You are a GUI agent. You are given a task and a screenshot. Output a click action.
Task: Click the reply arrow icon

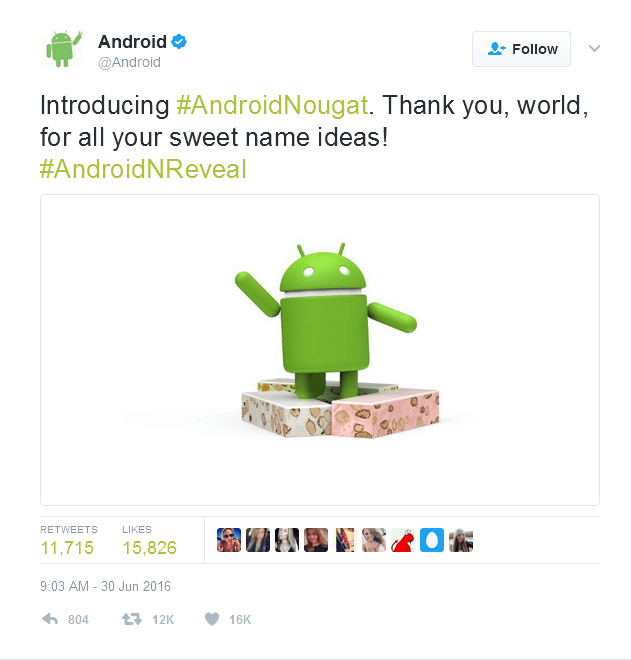pos(50,619)
